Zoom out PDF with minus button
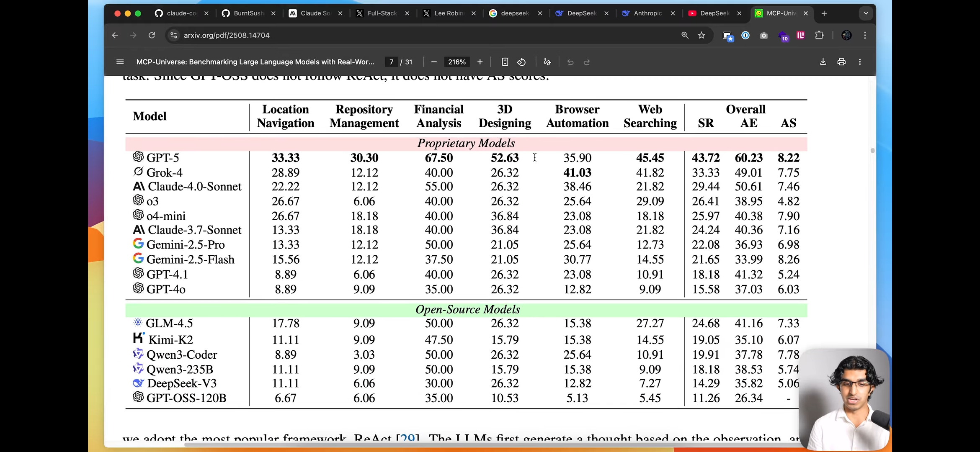Viewport: 980px width, 452px height. 434,62
